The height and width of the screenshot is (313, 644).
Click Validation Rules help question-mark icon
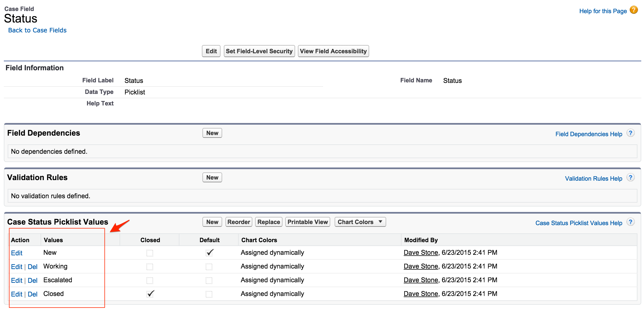tap(631, 178)
